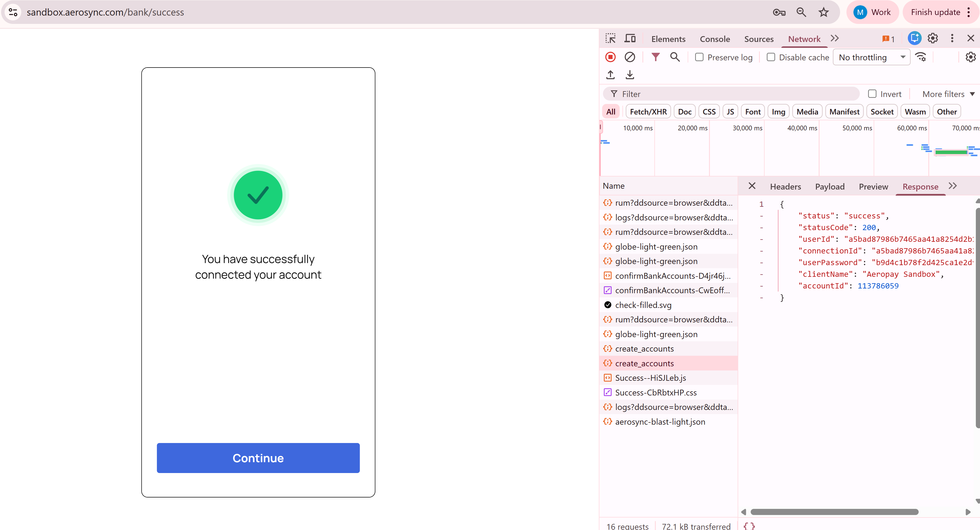Click the import HAR upload icon
This screenshot has width=980, height=530.
coord(610,75)
